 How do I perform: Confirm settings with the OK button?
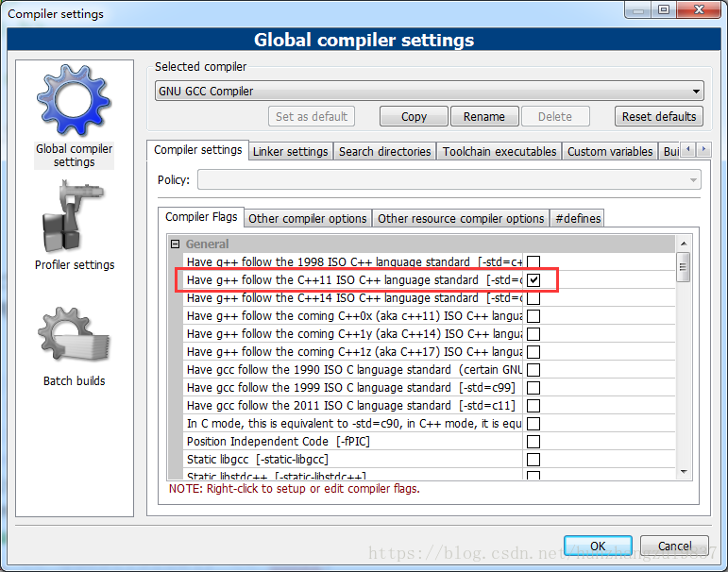point(598,546)
